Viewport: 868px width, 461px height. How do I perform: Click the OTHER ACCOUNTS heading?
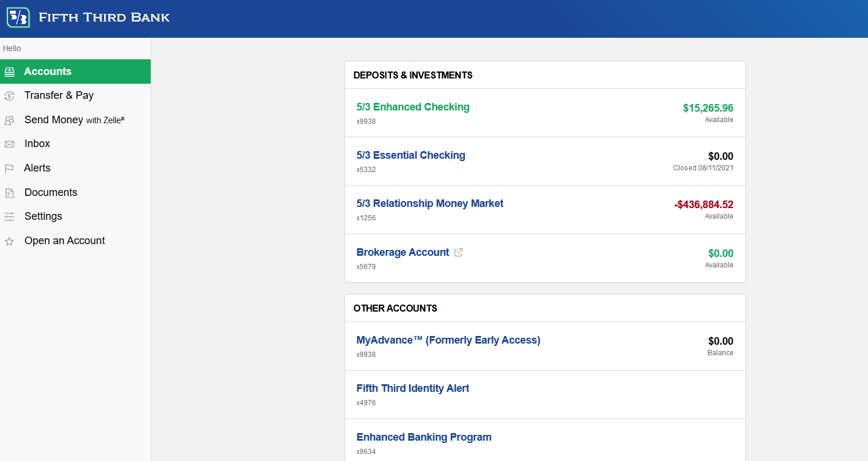click(x=396, y=308)
